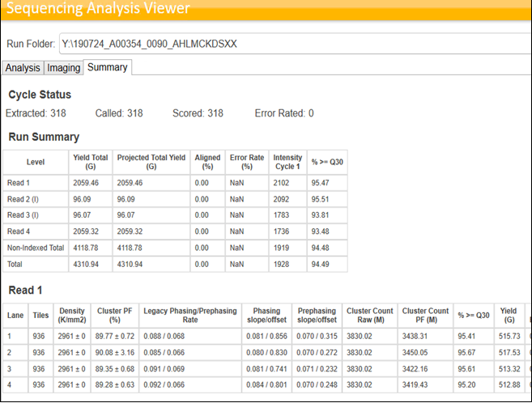This screenshot has height=403, width=532.
Task: Click the cluster count PF value 3419.43
Action: click(415, 384)
